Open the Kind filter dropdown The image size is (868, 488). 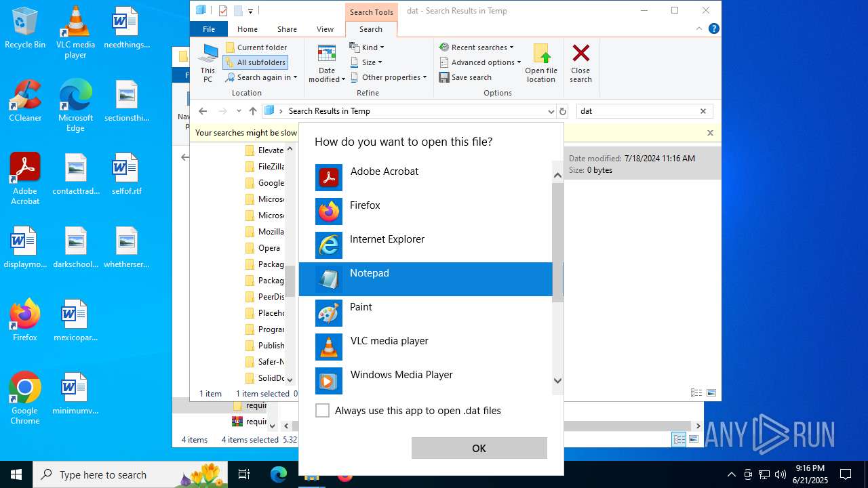pos(367,47)
